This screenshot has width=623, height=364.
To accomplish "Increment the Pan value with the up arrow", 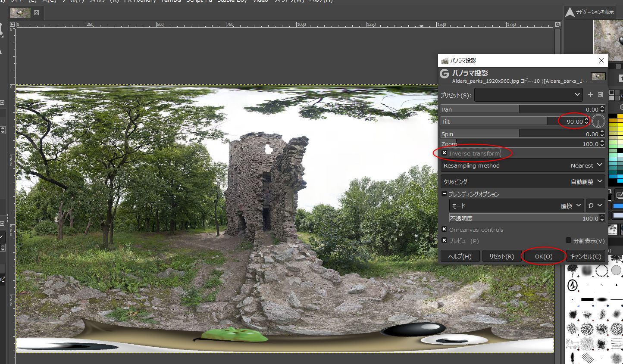I will [602, 107].
